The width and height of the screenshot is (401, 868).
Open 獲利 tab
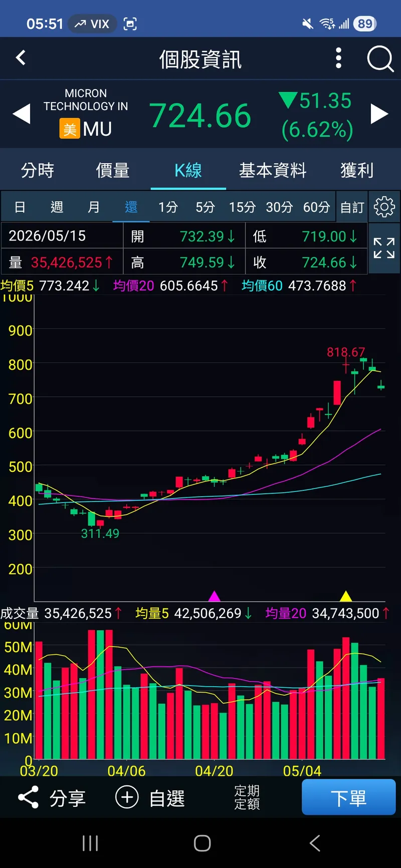point(357,170)
